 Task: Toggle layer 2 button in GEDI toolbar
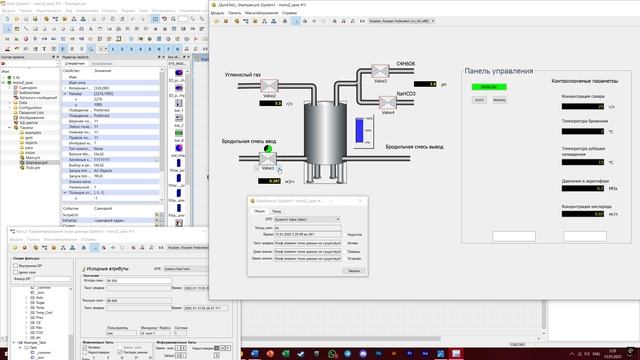point(122,49)
